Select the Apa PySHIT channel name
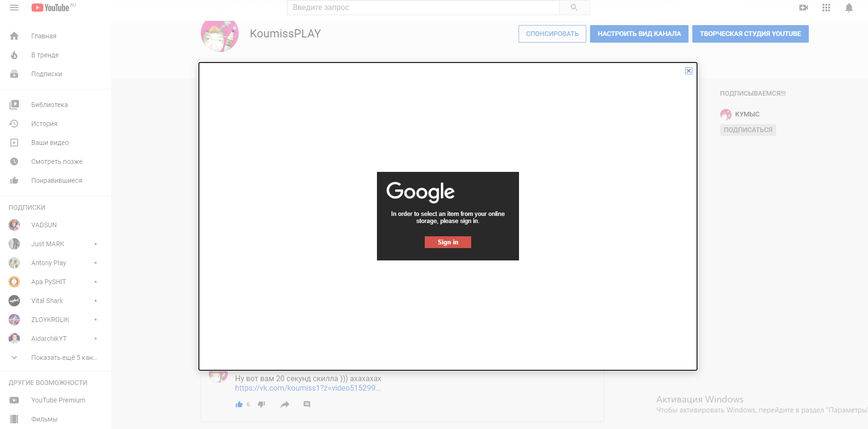 coord(49,282)
